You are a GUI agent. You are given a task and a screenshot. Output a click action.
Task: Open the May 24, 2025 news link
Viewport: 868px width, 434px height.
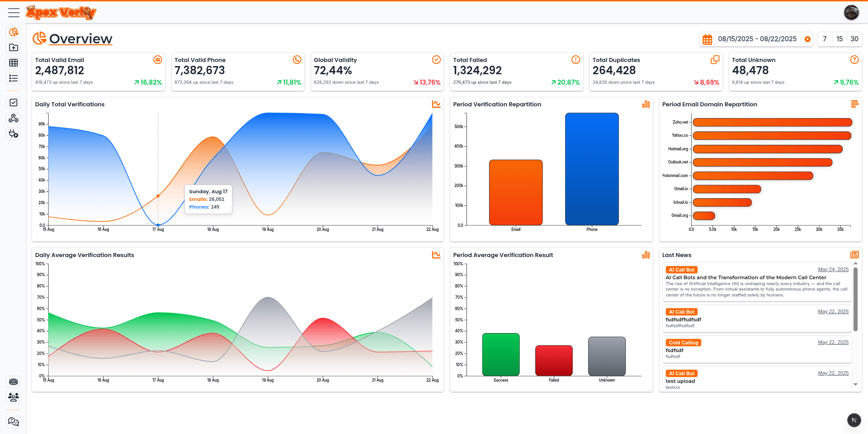833,269
